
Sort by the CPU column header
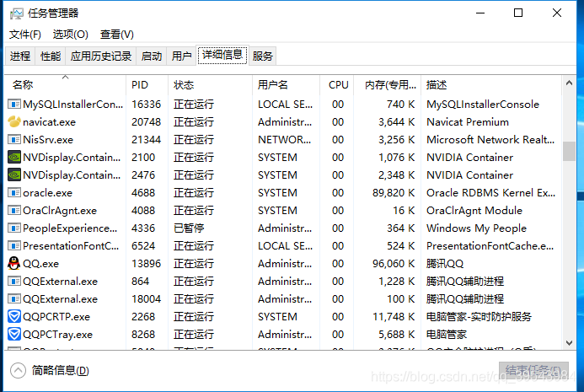[x=337, y=85]
